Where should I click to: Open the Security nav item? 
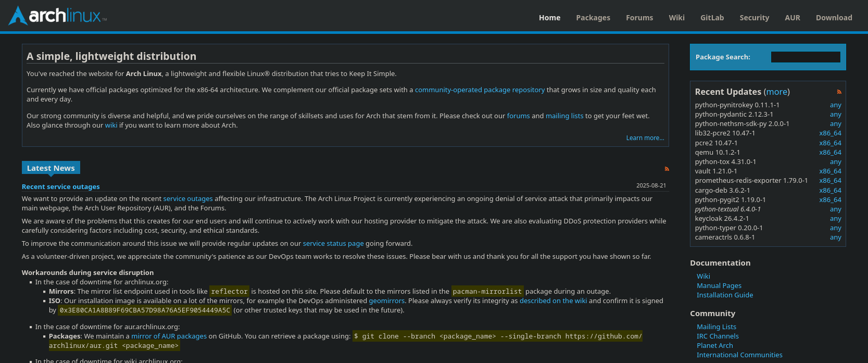tap(754, 18)
